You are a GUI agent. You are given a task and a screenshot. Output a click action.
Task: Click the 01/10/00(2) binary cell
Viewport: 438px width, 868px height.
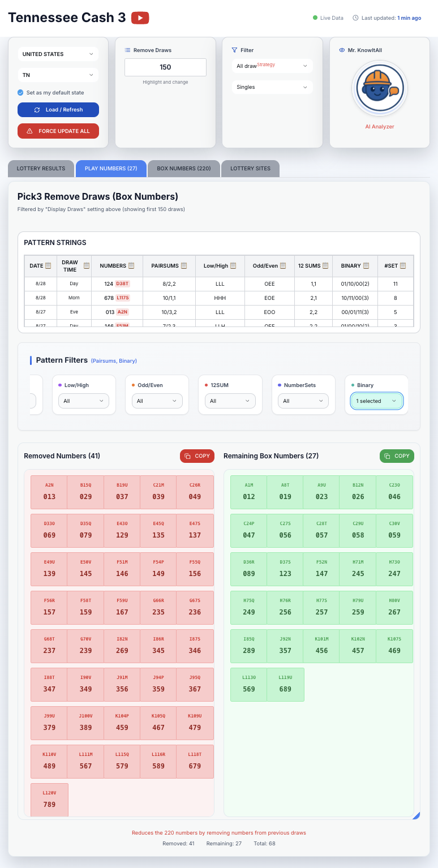[x=355, y=283]
